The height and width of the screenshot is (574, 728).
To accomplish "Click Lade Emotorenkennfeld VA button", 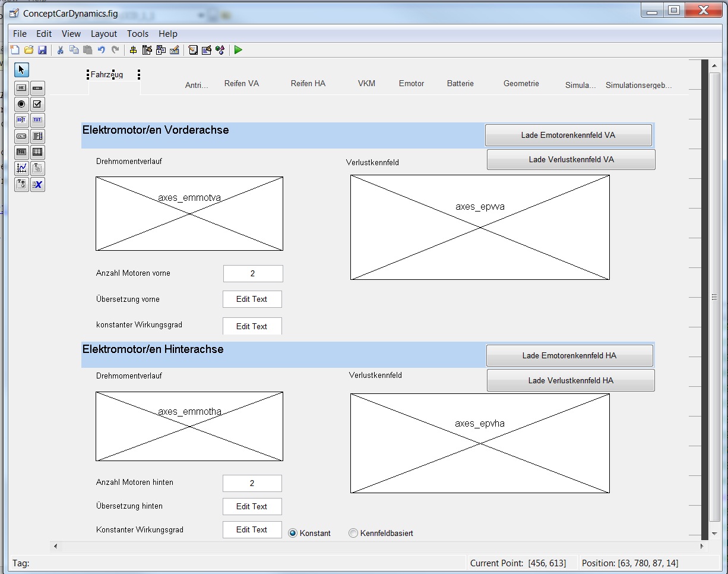I will point(568,135).
